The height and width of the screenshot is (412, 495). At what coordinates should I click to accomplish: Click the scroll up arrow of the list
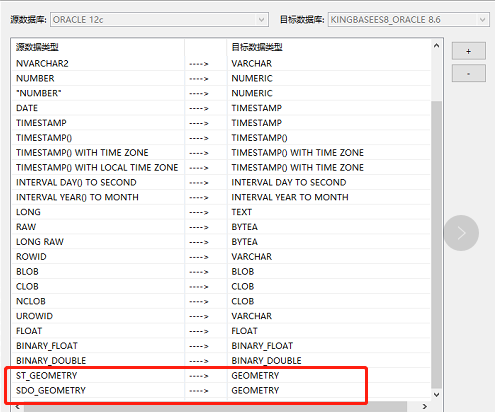(436, 46)
